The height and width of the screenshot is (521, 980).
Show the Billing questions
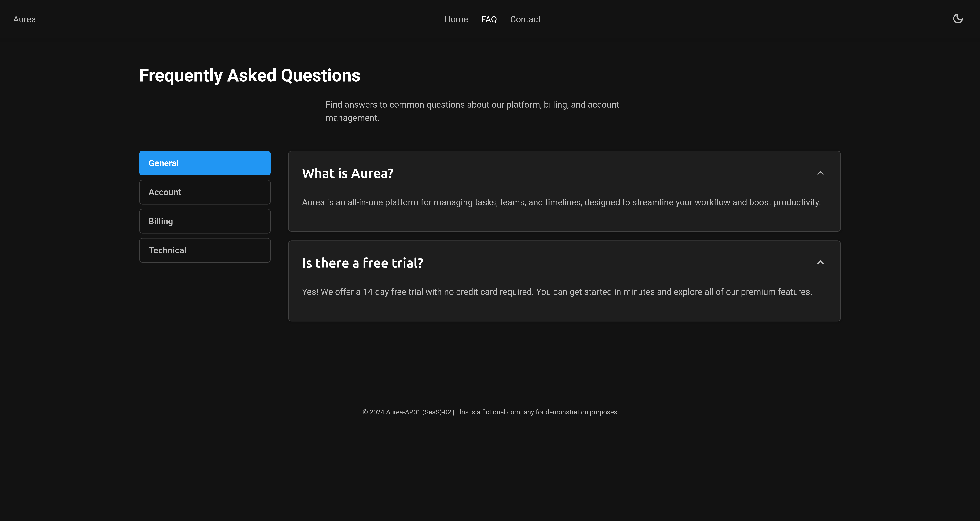(x=205, y=221)
